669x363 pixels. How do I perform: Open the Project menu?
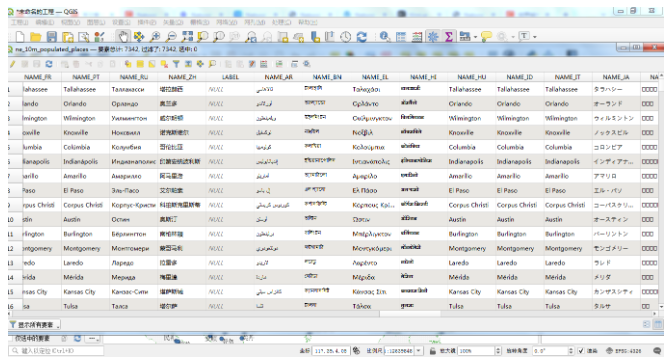click(x=20, y=22)
